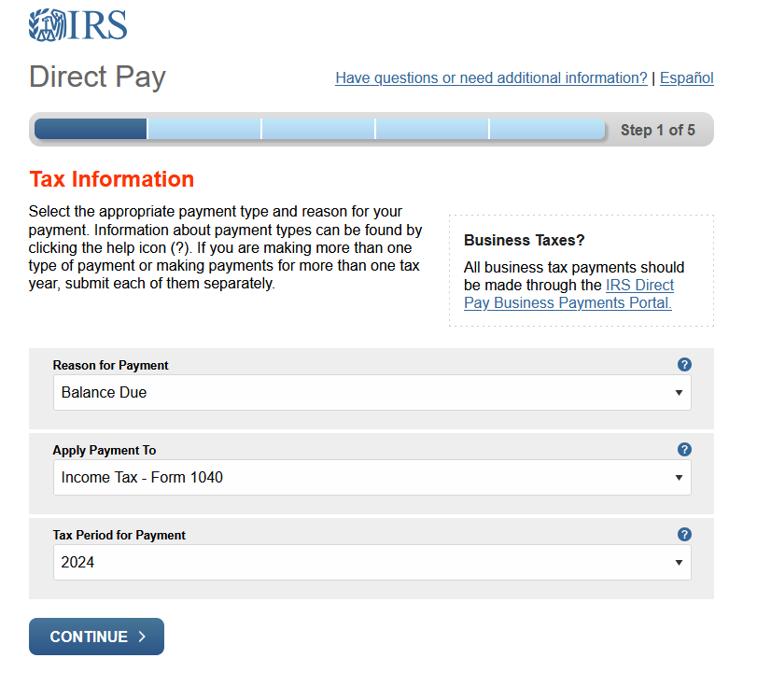Click the filled first segment of the progress bar
This screenshot has width=771, height=700.
(x=89, y=129)
